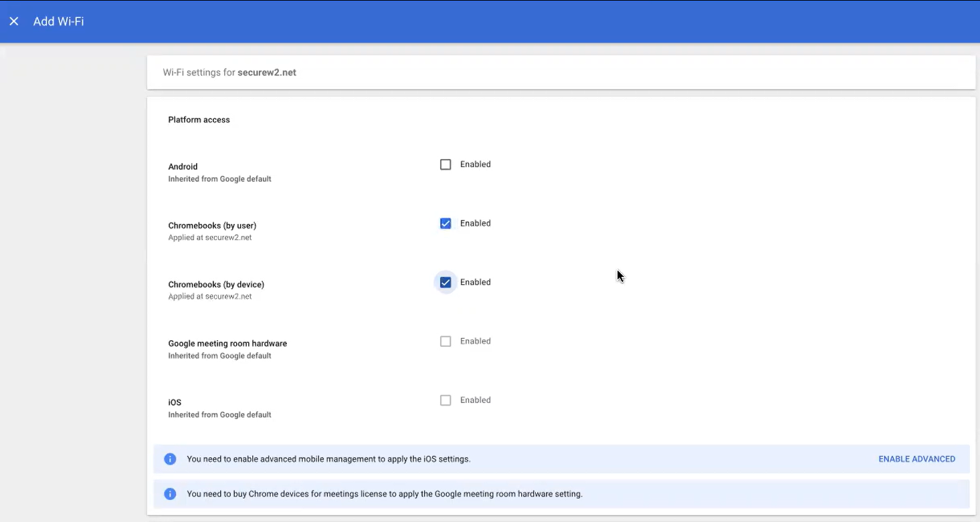Image resolution: width=980 pixels, height=522 pixels.
Task: Click the advanced mobile management notice text
Action: pyautogui.click(x=328, y=459)
